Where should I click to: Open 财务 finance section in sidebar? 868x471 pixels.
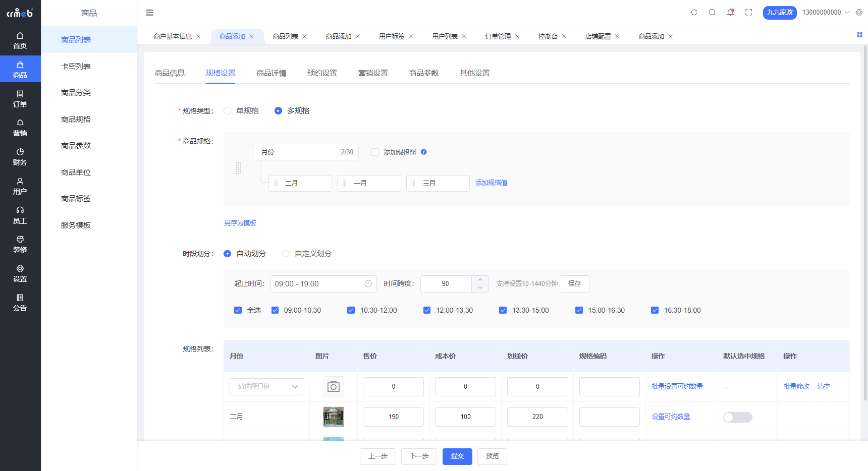[x=20, y=157]
